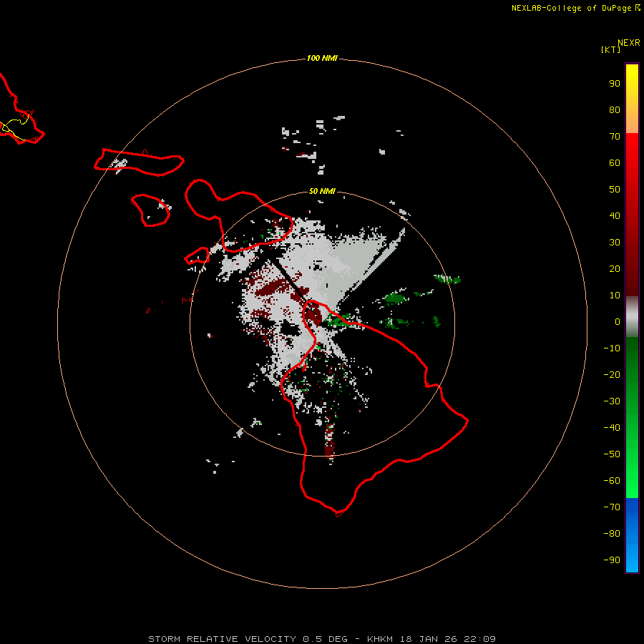Click the -20 value on the velocity scale
The image size is (644, 644).
pyautogui.click(x=612, y=374)
